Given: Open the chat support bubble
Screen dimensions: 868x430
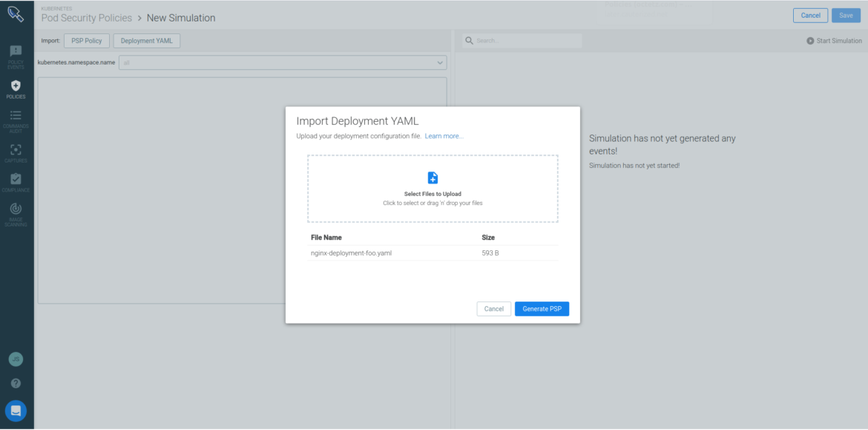Looking at the screenshot, I should (x=16, y=411).
